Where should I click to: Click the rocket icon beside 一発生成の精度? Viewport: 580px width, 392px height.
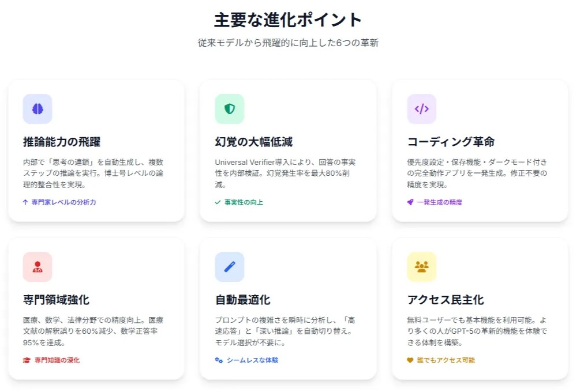pyautogui.click(x=410, y=202)
